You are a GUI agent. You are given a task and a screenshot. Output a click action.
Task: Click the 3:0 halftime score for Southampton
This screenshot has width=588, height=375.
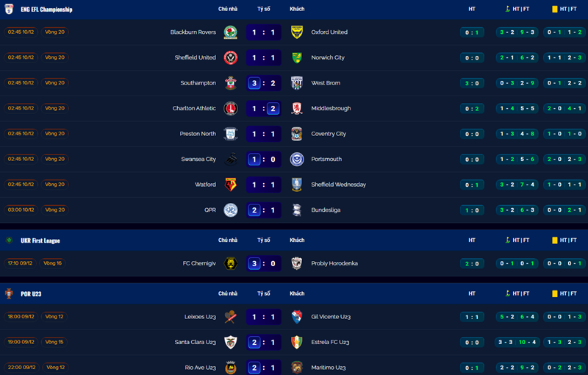coord(472,83)
